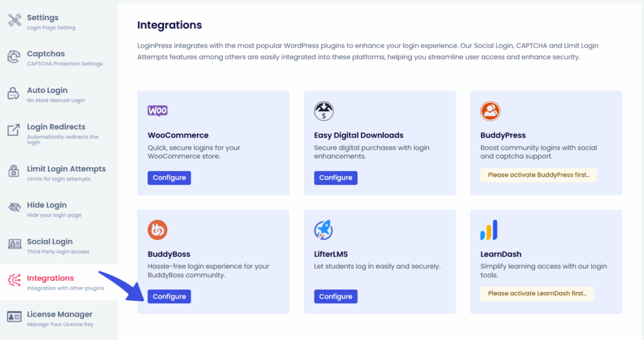Click 'Automatically redirects the login' subtitle
Screen dimensions: 644x340
click(x=63, y=140)
